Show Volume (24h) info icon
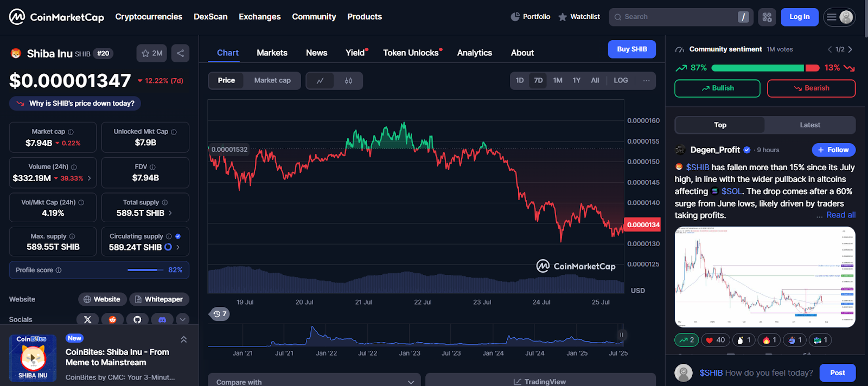 click(x=74, y=167)
